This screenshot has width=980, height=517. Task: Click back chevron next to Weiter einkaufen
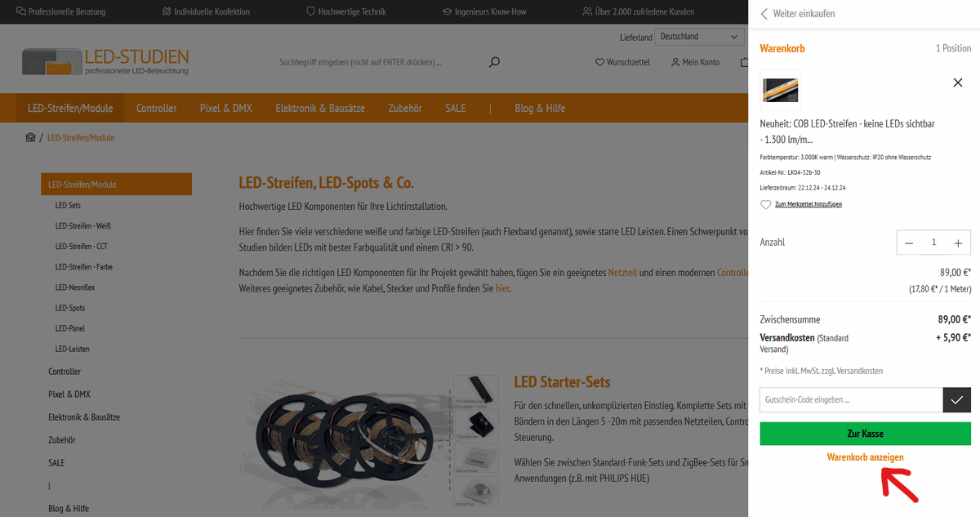(x=764, y=14)
